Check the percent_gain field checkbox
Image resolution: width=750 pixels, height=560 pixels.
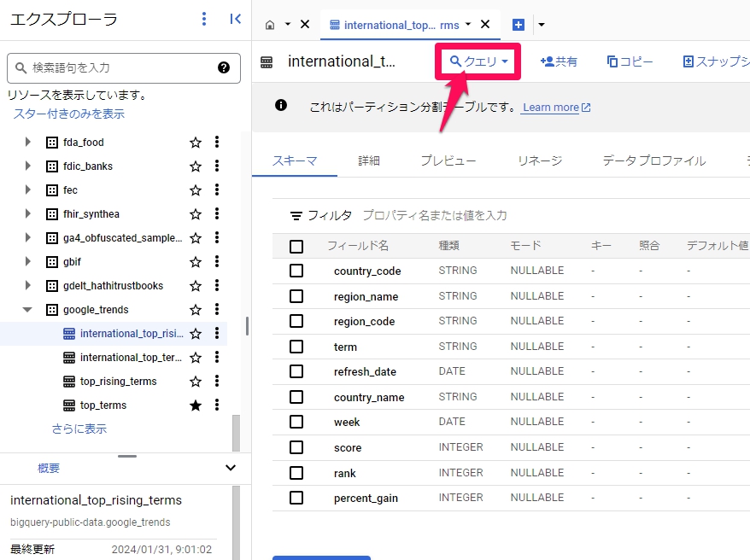point(296,498)
